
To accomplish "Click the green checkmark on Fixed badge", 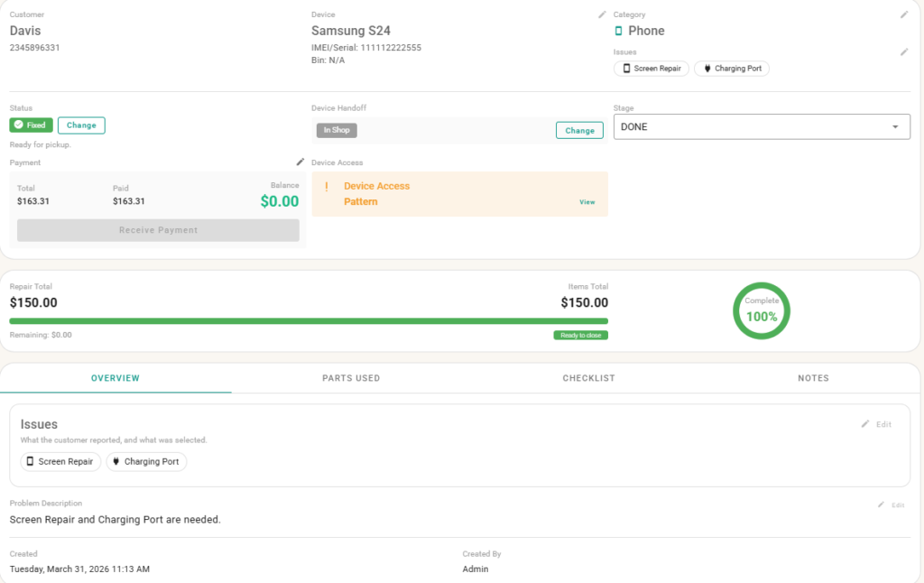I will tap(19, 125).
